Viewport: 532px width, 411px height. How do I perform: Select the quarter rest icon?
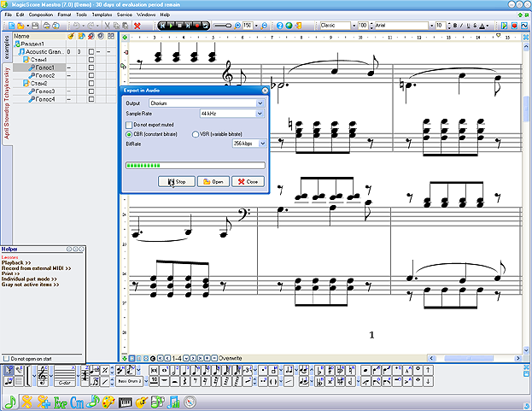[x=185, y=381]
